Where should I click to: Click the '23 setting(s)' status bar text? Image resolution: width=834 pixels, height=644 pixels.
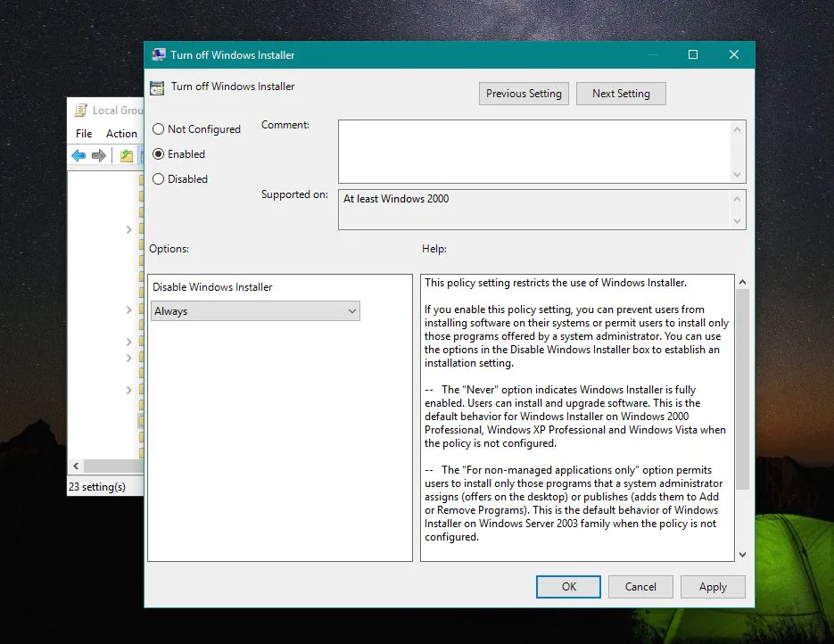(97, 487)
